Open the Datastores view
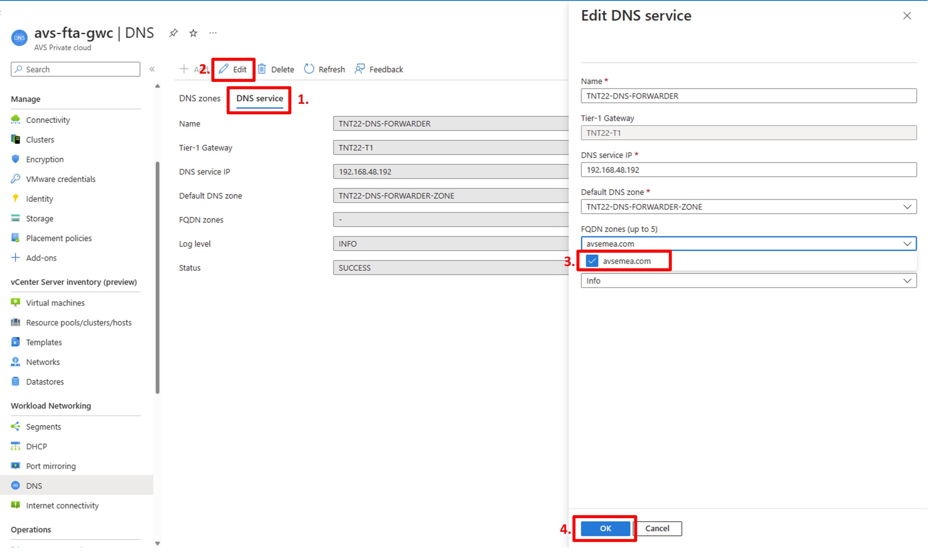The width and height of the screenshot is (928, 560). point(45,381)
